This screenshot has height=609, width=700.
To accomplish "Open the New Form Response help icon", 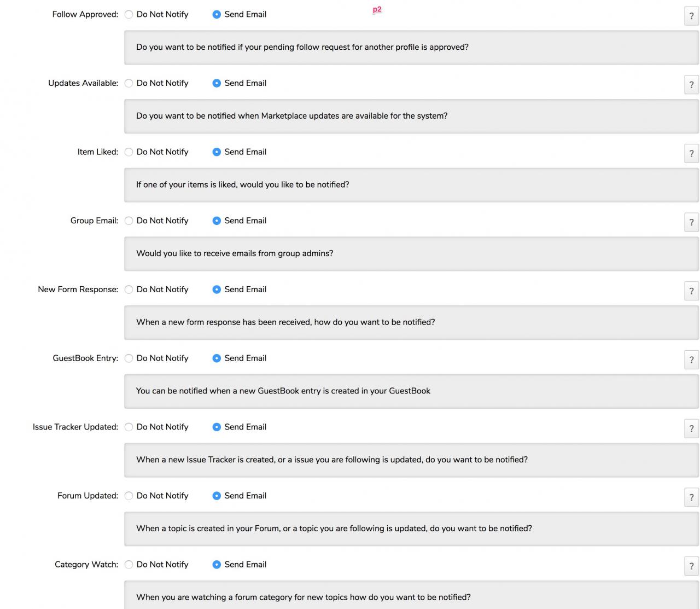I will (x=691, y=291).
